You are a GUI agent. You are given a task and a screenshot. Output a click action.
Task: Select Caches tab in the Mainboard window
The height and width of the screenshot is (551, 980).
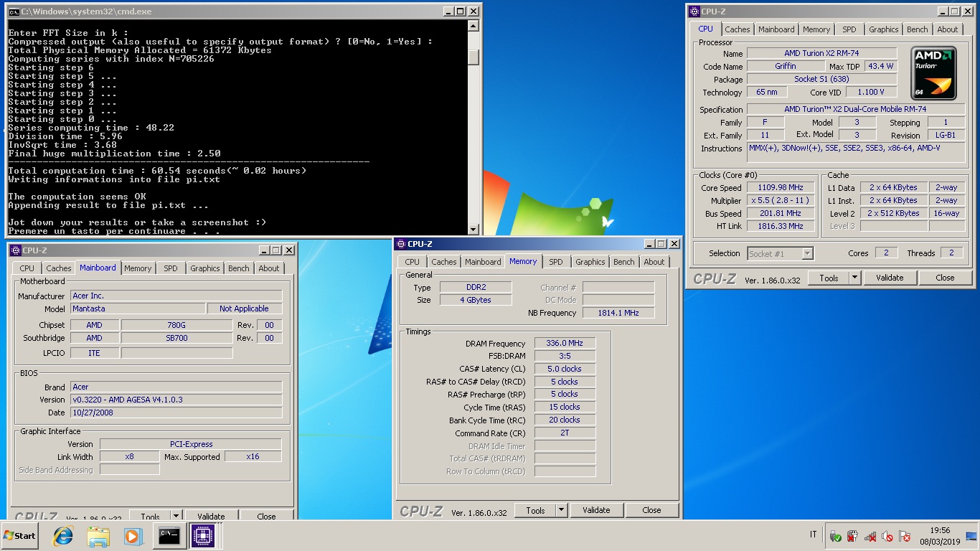tap(59, 268)
